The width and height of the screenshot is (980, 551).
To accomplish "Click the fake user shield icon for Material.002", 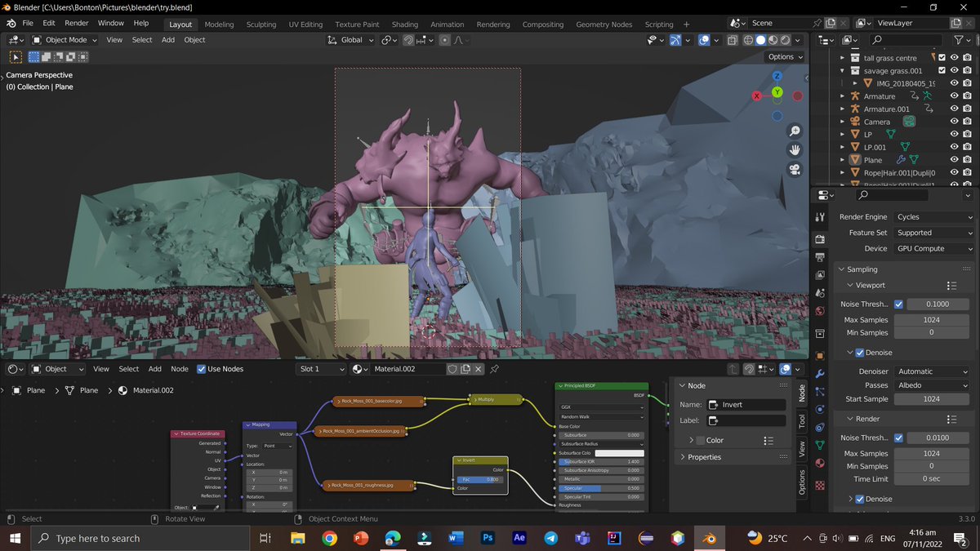I will [x=452, y=369].
